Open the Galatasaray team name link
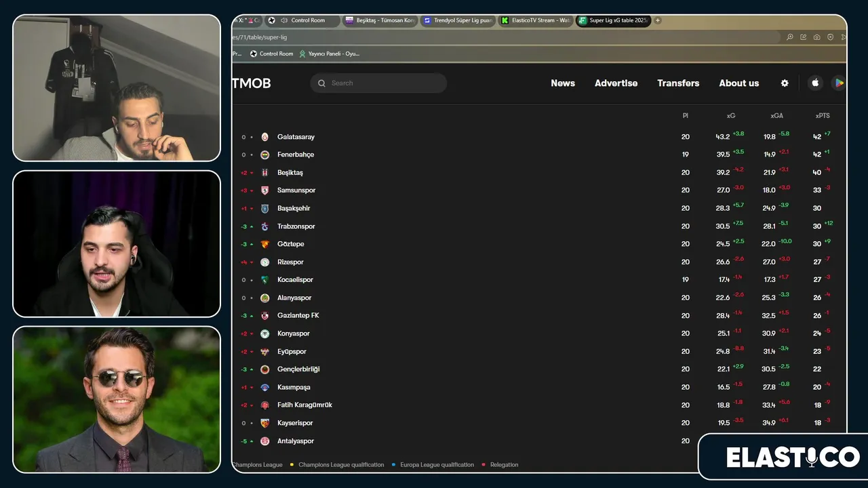The image size is (868, 488). click(x=296, y=137)
